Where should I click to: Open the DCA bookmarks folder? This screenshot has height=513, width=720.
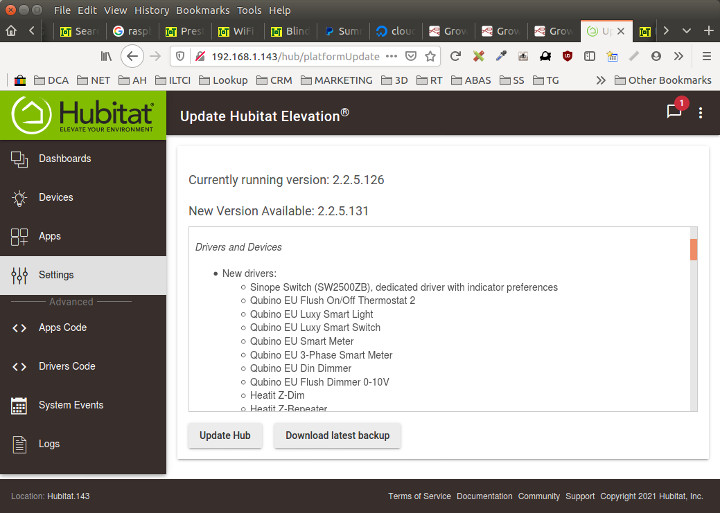pyautogui.click(x=51, y=80)
